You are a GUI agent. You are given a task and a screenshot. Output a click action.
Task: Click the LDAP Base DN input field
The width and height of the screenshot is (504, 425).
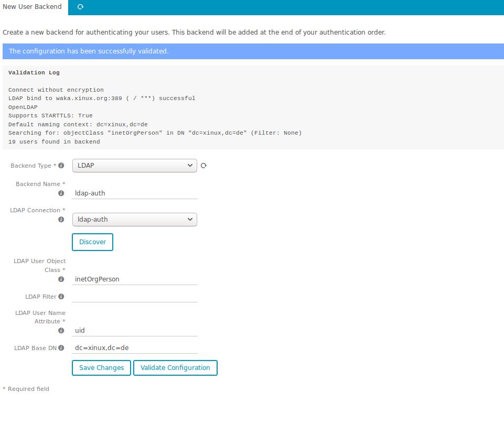(x=134, y=348)
